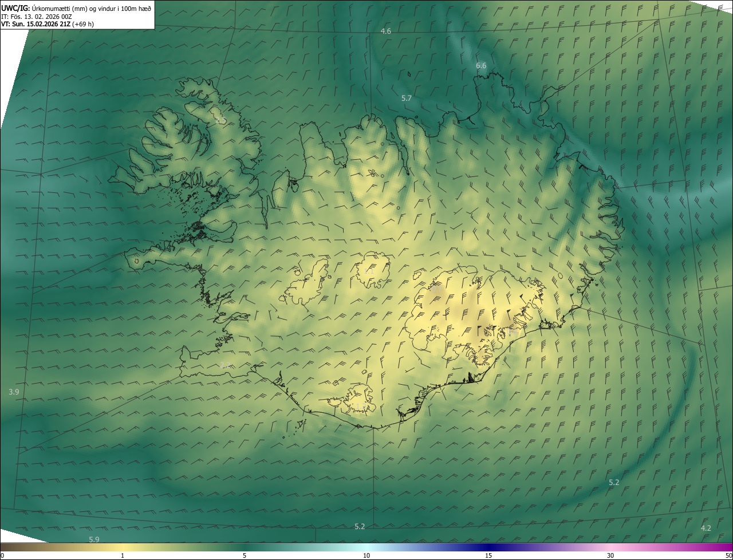This screenshot has height=560, width=733.
Task: Click the 5.7 value on the map
Action: (407, 98)
